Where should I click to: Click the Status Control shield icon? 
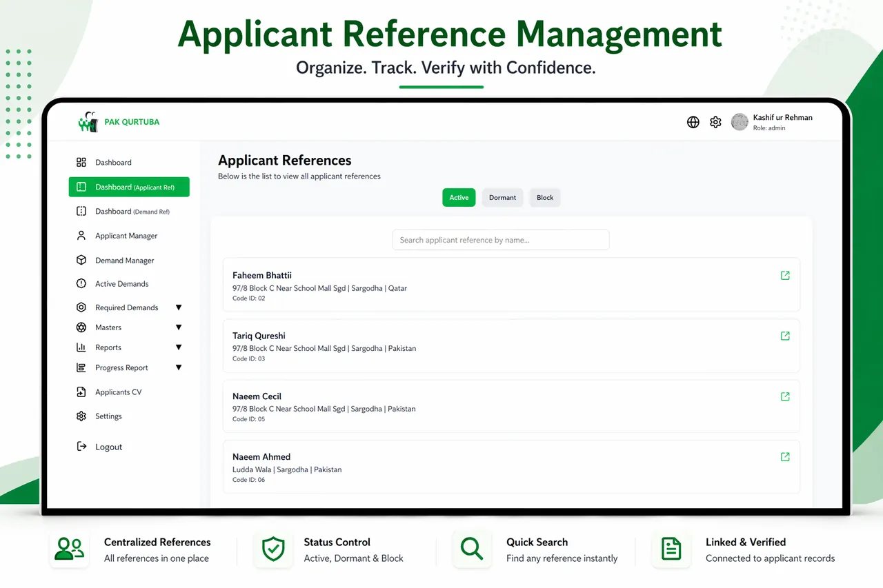tap(273, 549)
